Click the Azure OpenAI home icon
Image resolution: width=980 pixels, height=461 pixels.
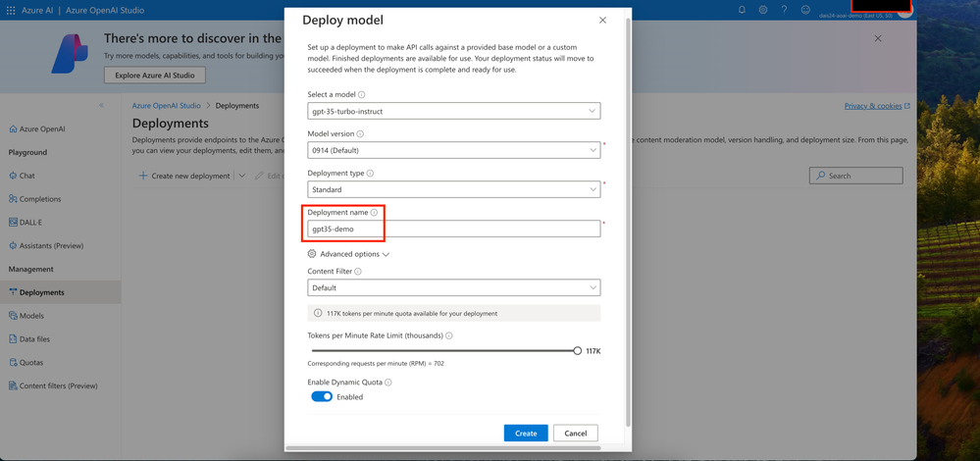(x=13, y=129)
